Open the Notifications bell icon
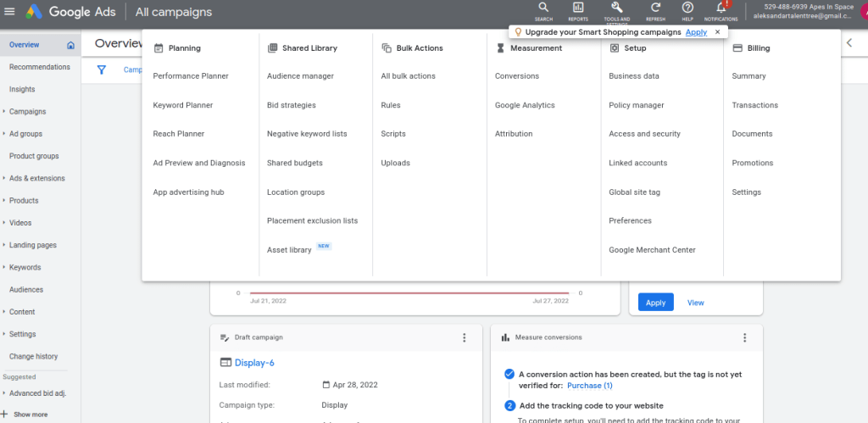Screen dimensions: 868x423 click(721, 7)
